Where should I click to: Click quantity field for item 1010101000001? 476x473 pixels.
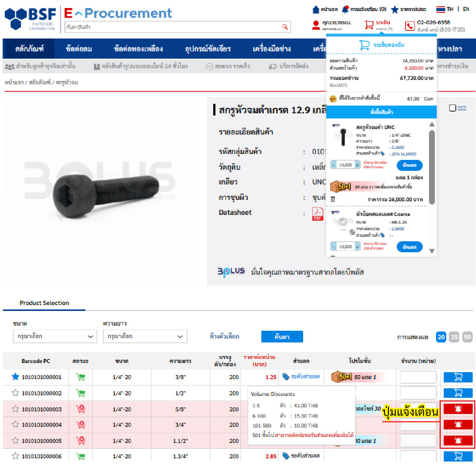418,377
